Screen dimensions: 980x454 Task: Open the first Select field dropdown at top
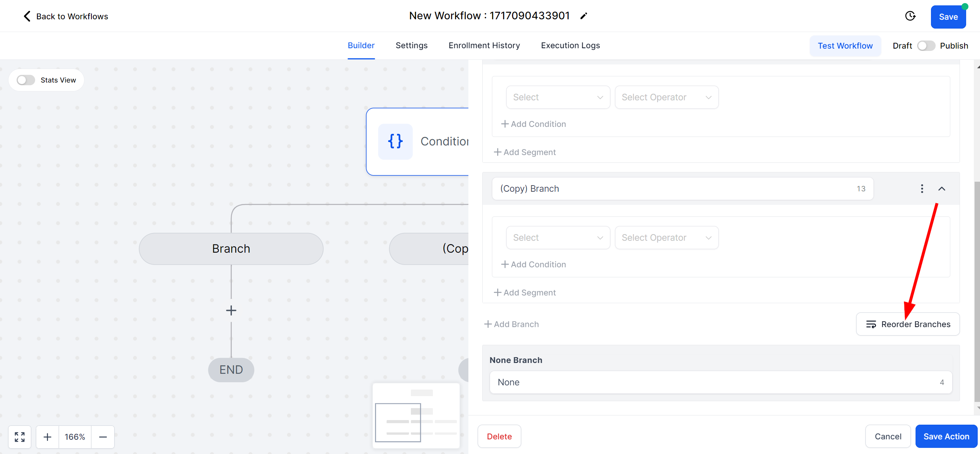pos(558,97)
